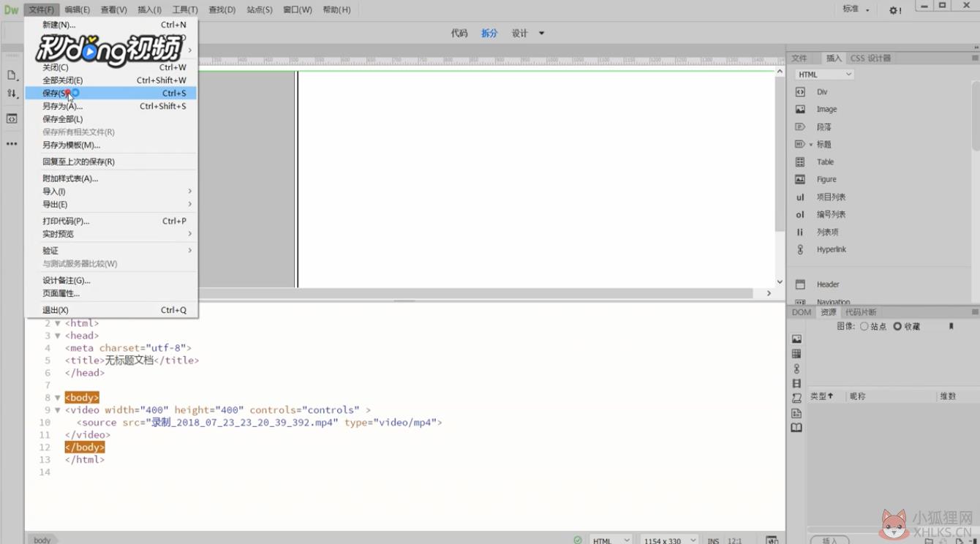This screenshot has height=544, width=980.
Task: Choose 保存(S) from the File menu
Action: tap(110, 94)
